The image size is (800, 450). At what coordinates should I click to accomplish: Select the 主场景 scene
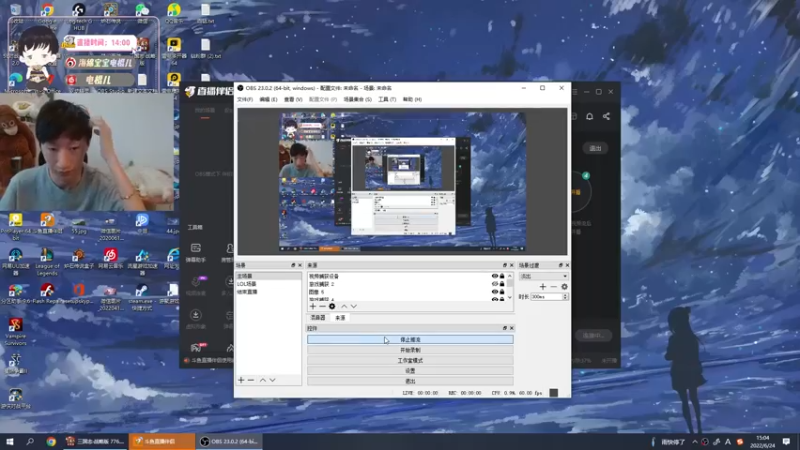(268, 276)
